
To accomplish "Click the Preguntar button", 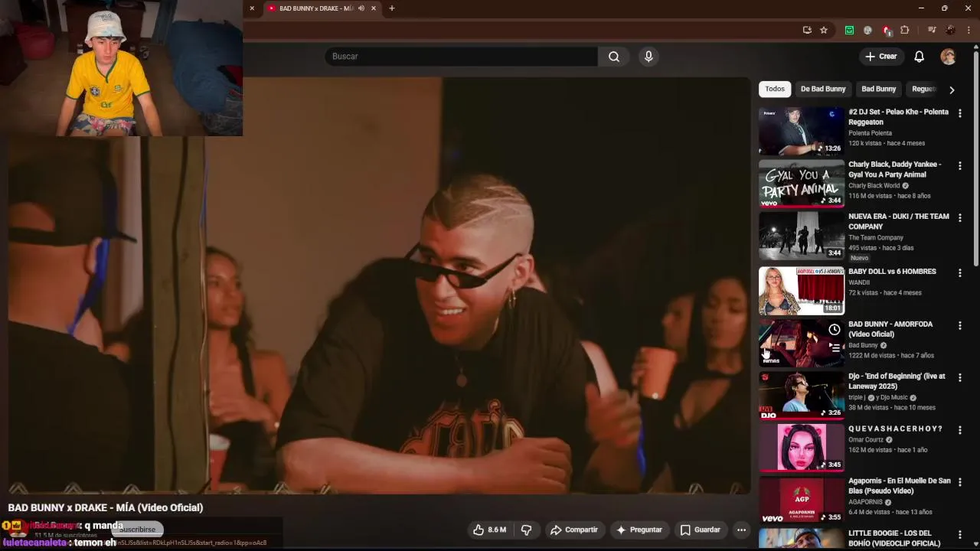I will [x=639, y=530].
